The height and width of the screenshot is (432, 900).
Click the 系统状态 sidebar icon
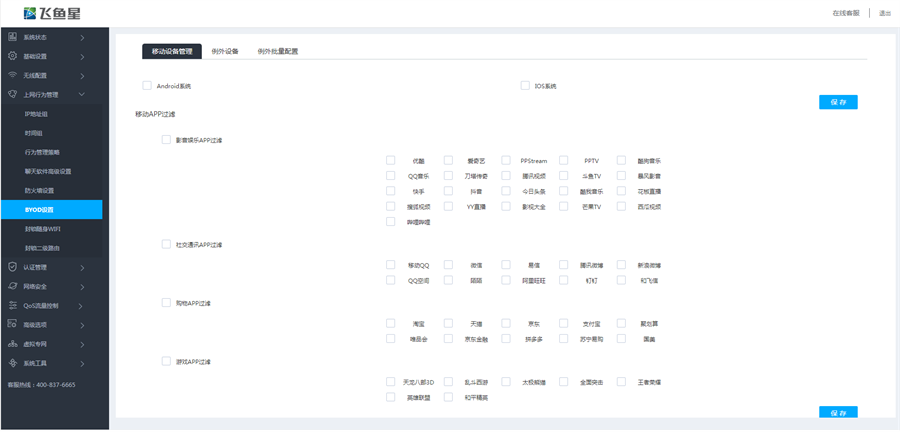coord(12,37)
